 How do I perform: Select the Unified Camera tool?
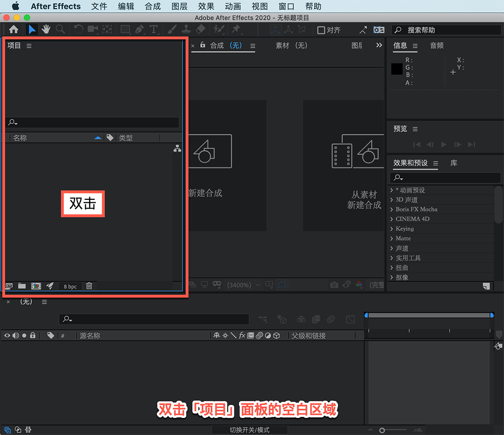pos(93,29)
